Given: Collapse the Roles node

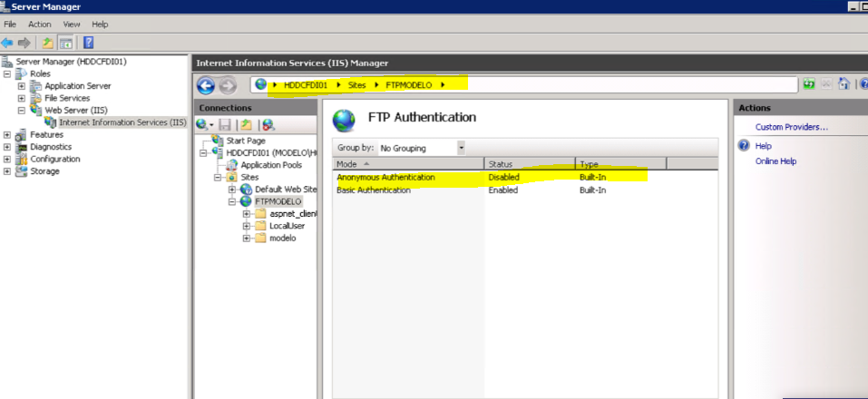Looking at the screenshot, I should (7, 73).
